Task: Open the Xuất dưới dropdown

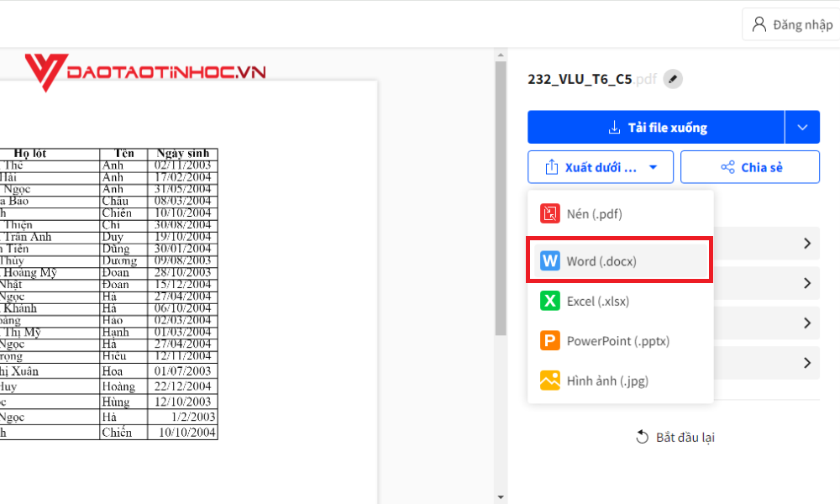Action: 600,166
